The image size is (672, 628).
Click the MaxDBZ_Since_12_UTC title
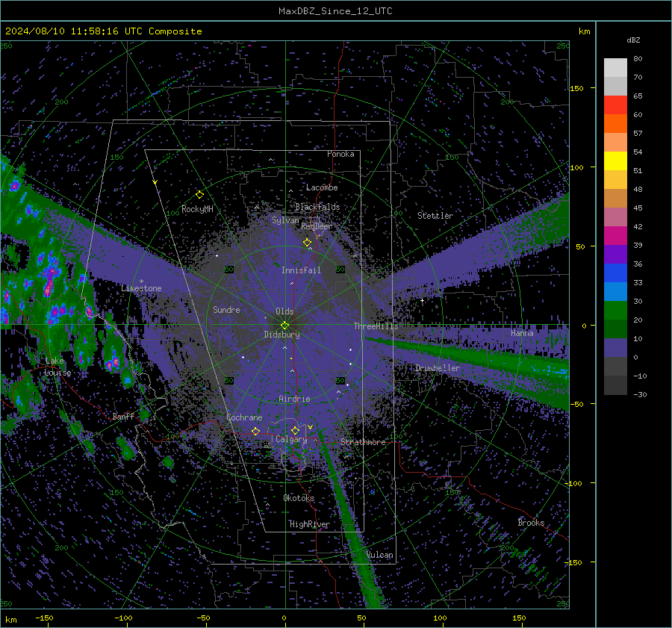[335, 11]
